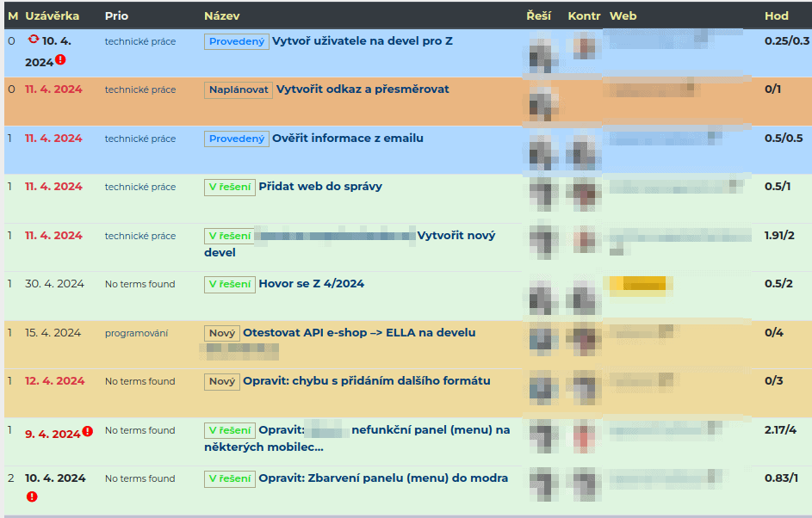Click the Kontr avatar in the Ověřit informace row

coord(585,151)
